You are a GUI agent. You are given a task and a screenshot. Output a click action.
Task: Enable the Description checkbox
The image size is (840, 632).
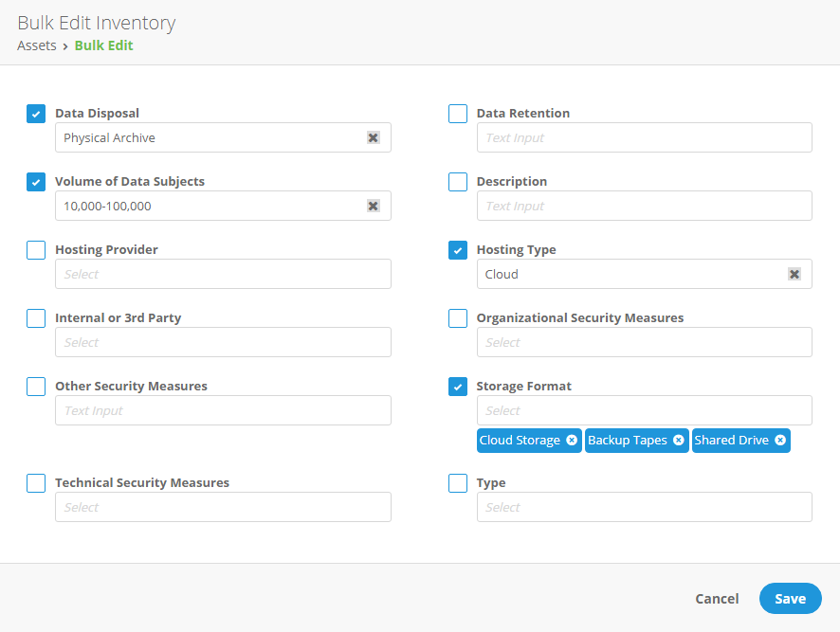(457, 181)
